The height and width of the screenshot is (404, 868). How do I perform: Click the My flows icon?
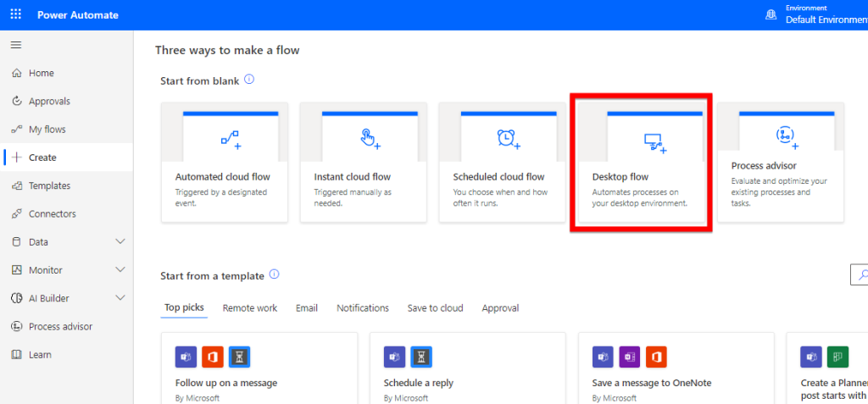(17, 130)
